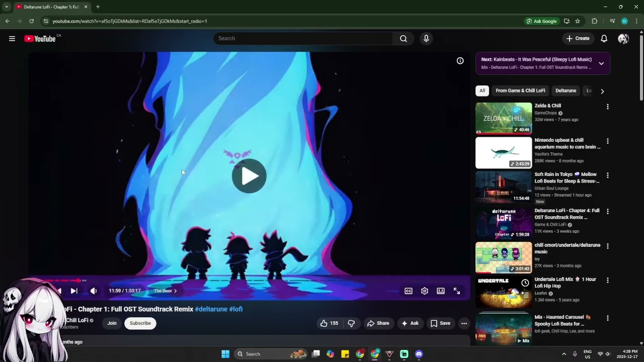Go back in browser history
The image size is (644, 362).
[7, 21]
